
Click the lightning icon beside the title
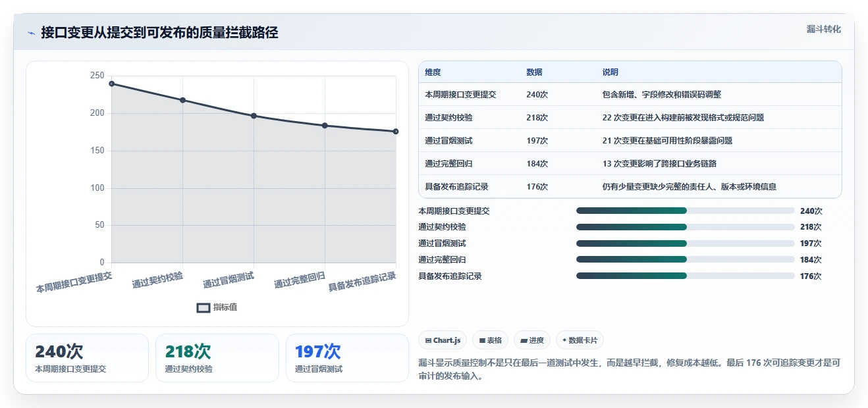pyautogui.click(x=31, y=33)
